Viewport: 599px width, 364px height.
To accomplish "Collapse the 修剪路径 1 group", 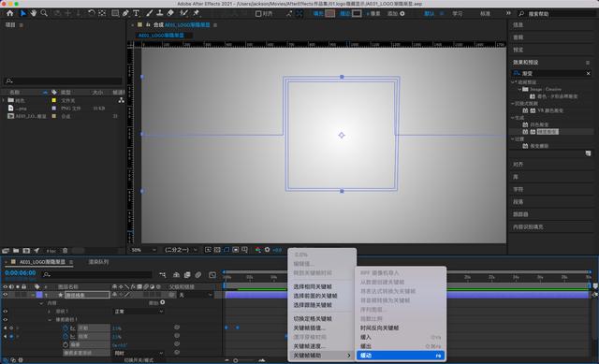I will coord(50,320).
